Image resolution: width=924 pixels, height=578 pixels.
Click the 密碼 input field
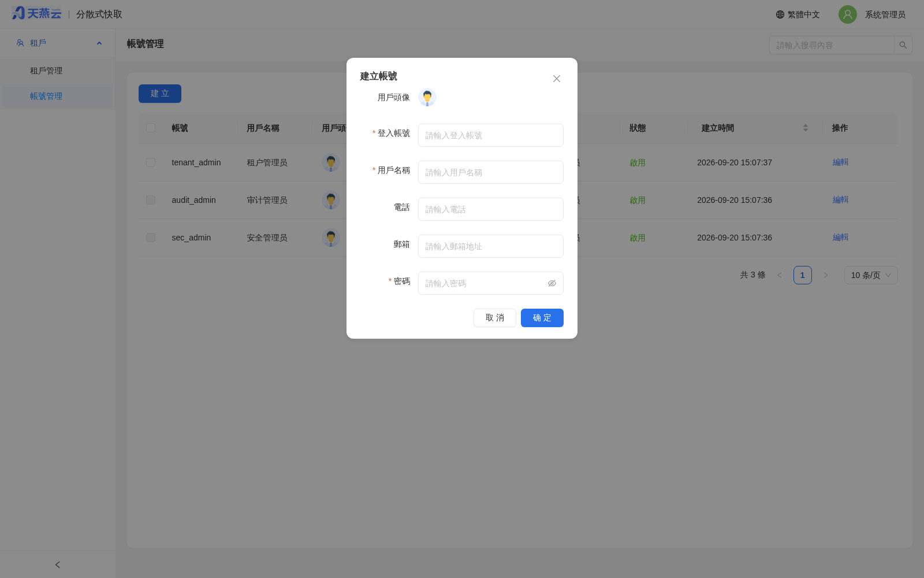pyautogui.click(x=491, y=283)
